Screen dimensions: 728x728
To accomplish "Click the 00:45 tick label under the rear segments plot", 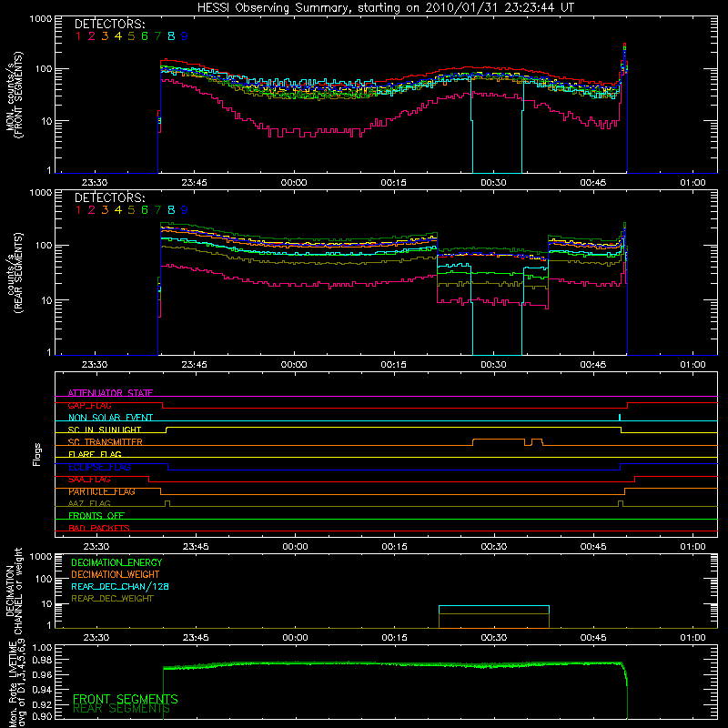I will point(593,365).
